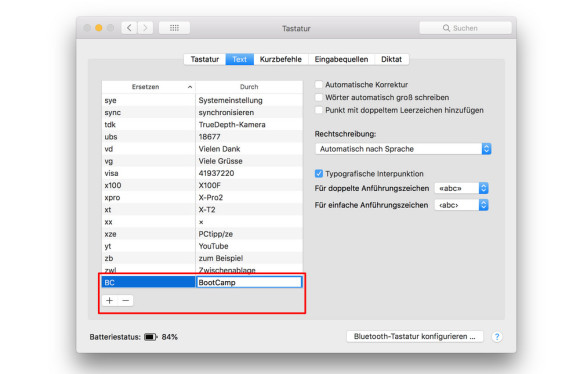Sort by the Durch column header
Screen dimensions: 580x374
(249, 87)
